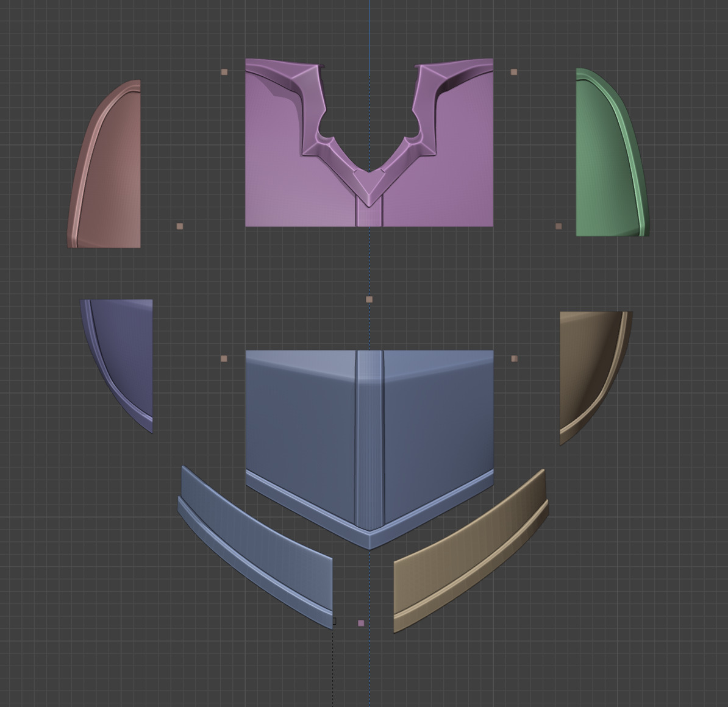Screen dimensions: 728x707
Task: Click the marker beside the collar's top-left corner
Action: (224, 72)
